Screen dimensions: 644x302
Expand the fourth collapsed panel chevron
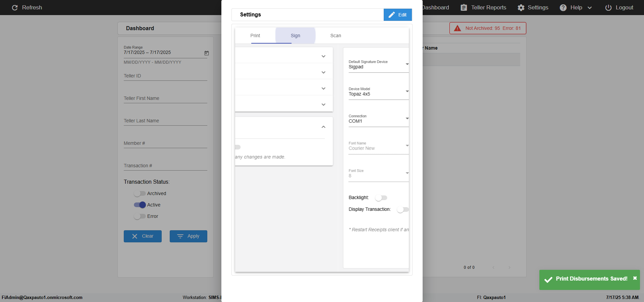coord(323,105)
